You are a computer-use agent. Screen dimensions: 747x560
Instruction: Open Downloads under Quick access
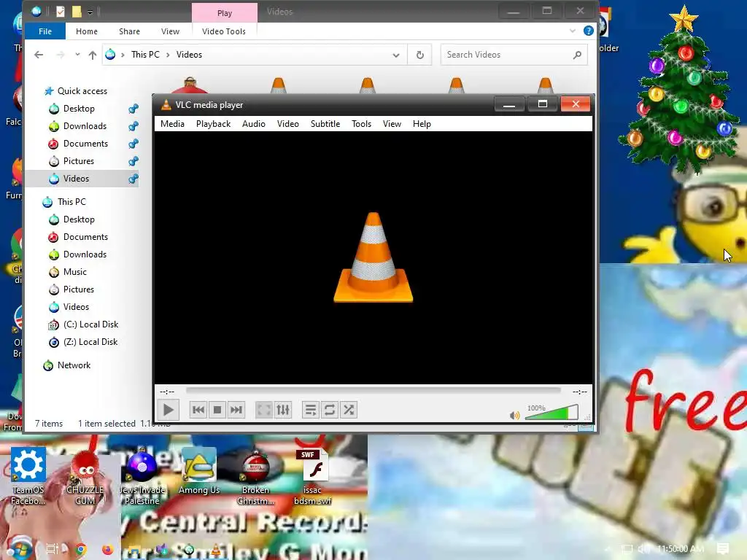85,126
